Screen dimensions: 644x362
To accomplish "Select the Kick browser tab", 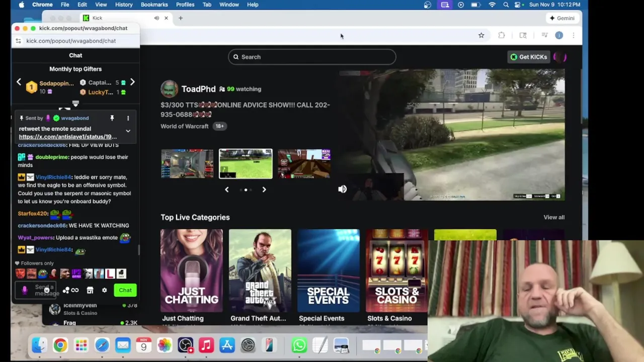I will click(126, 18).
